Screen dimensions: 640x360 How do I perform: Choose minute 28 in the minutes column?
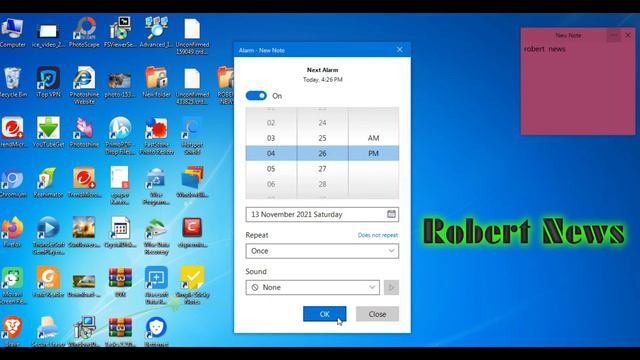coord(322,184)
